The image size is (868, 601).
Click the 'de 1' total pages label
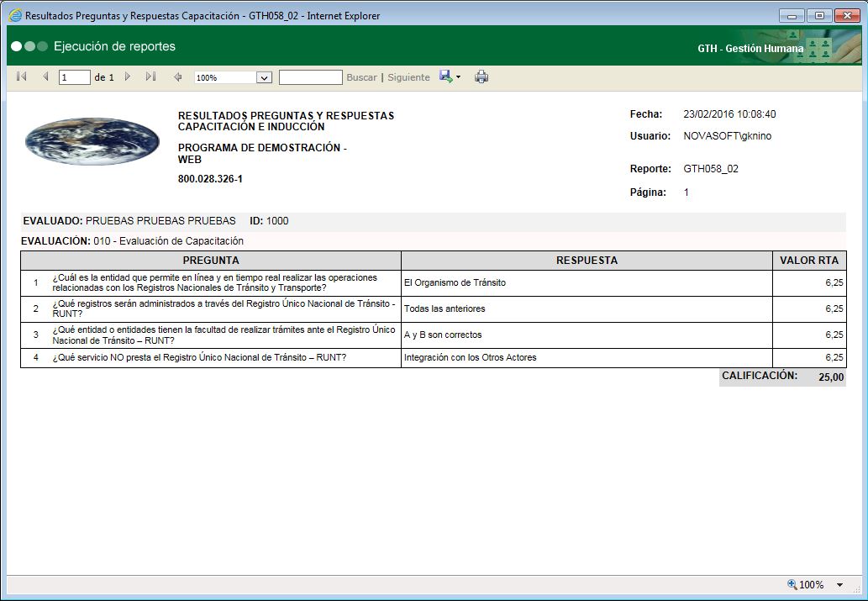point(104,77)
